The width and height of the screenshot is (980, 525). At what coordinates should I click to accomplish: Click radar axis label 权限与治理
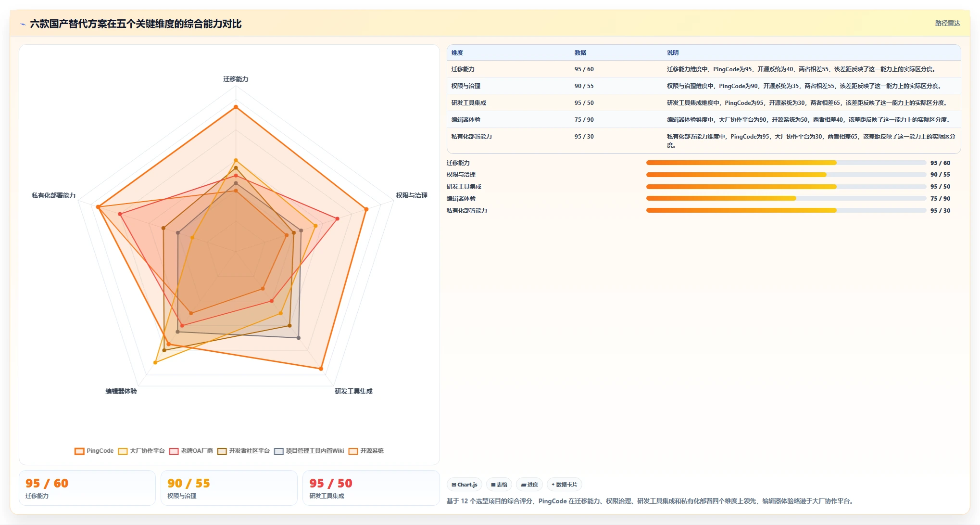click(x=412, y=195)
